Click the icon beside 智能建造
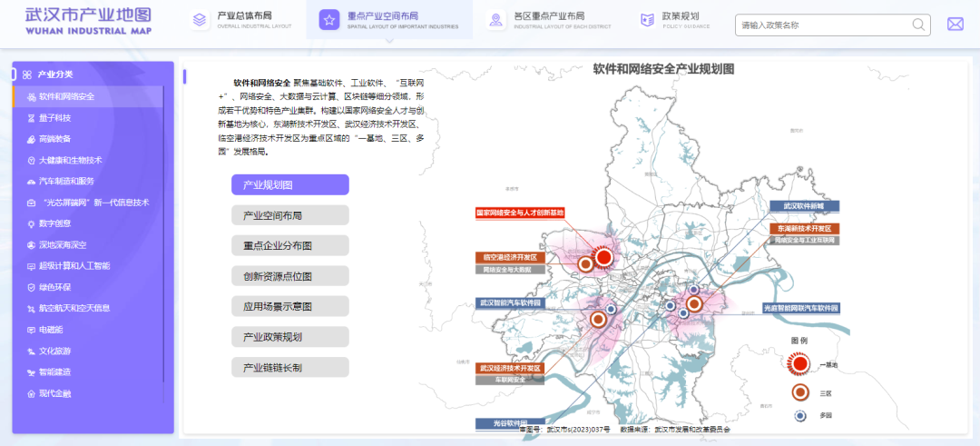This screenshot has height=446, width=980. [x=31, y=372]
